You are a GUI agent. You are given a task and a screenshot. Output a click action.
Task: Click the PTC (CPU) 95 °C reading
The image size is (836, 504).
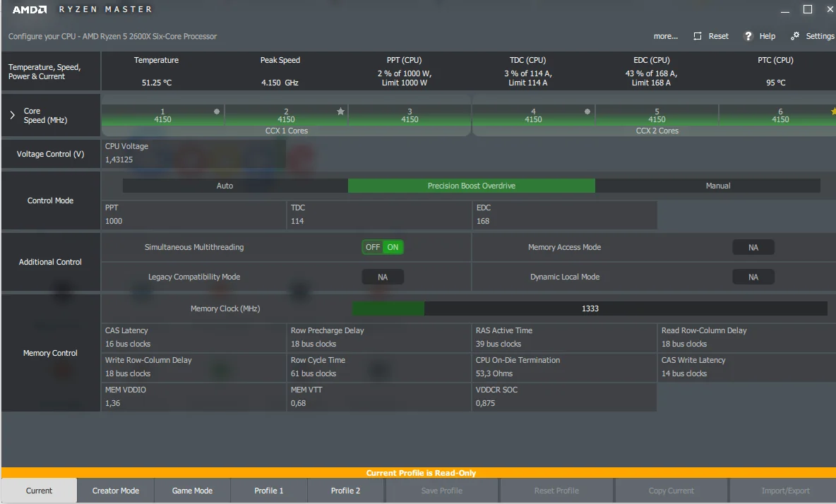coord(776,83)
